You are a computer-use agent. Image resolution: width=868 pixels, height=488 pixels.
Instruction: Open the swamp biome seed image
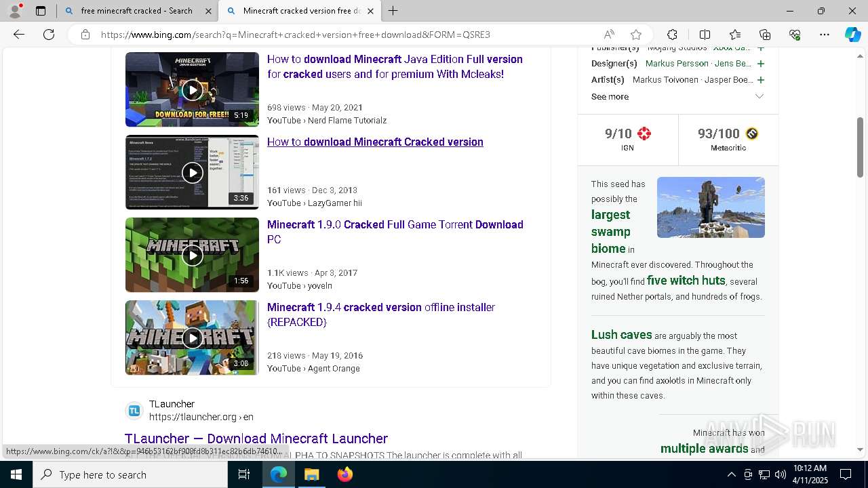tap(711, 207)
